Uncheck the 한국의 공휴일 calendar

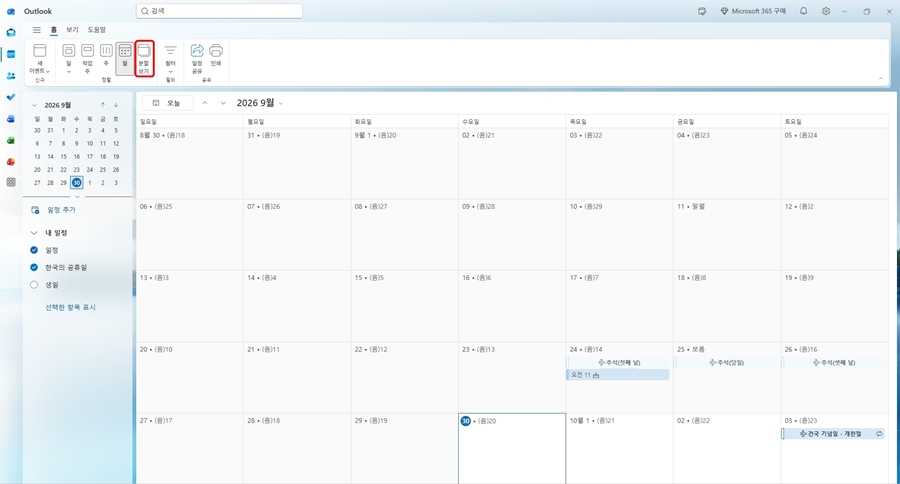pyautogui.click(x=34, y=268)
